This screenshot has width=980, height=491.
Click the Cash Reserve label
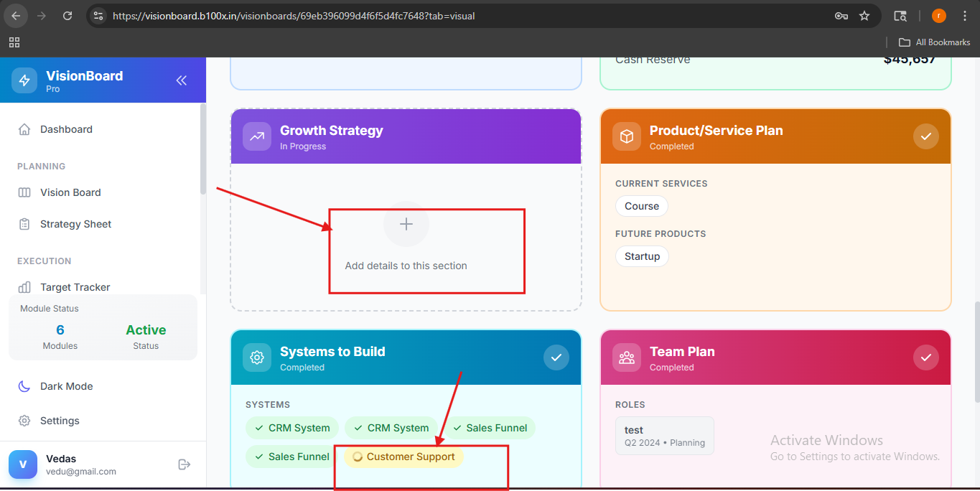coord(653,60)
